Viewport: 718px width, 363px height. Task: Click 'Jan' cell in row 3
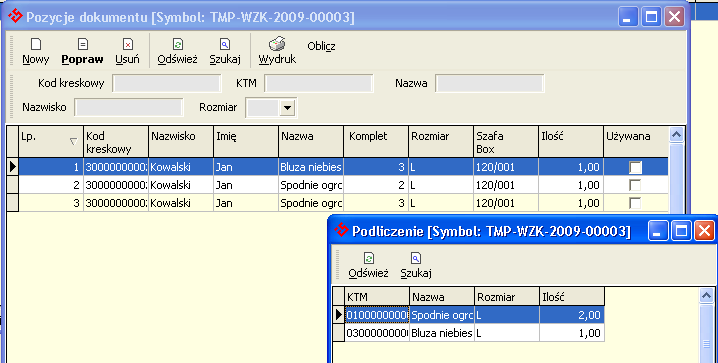(x=246, y=203)
